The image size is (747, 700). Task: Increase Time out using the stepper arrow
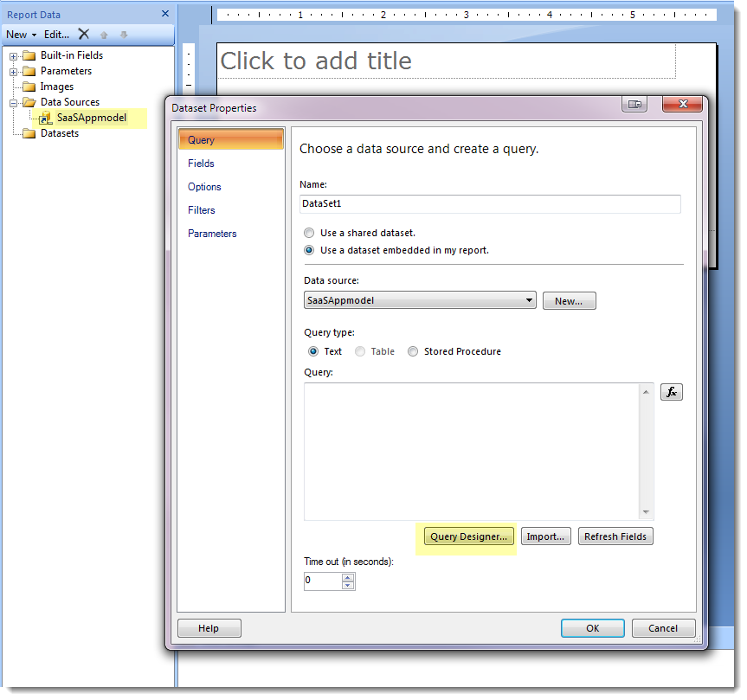coord(348,577)
